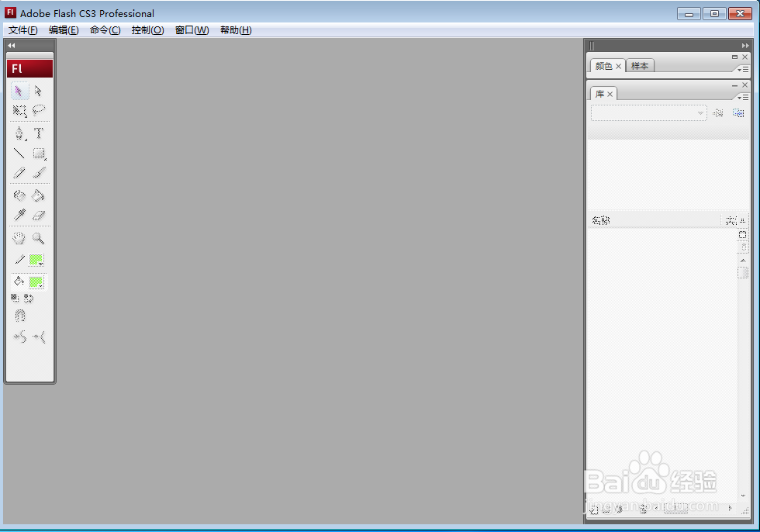
Task: Create a new library symbol
Action: coord(594,510)
